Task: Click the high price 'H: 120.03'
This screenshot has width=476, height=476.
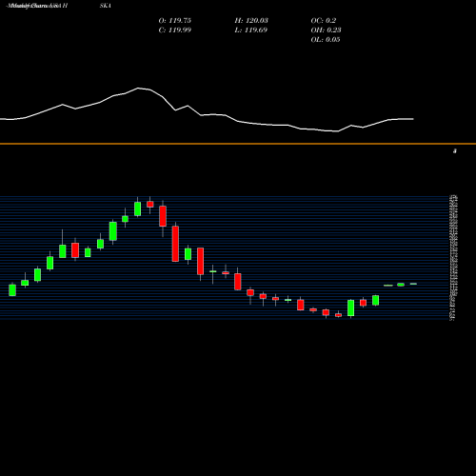Action: pyautogui.click(x=251, y=21)
